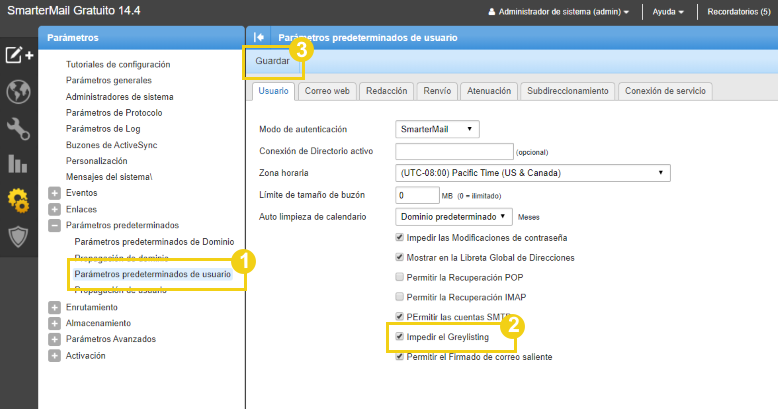Toggle Impedir el Greylisting checkbox
This screenshot has width=778, height=409.
pyautogui.click(x=399, y=336)
